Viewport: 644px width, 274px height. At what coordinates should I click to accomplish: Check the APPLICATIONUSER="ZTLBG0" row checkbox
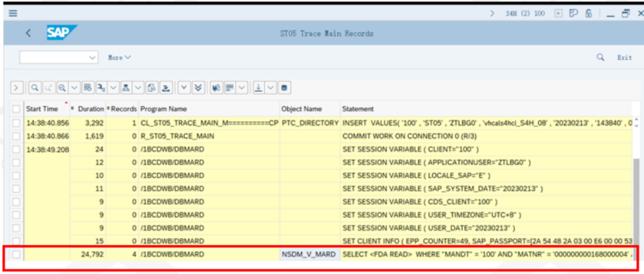click(x=16, y=162)
